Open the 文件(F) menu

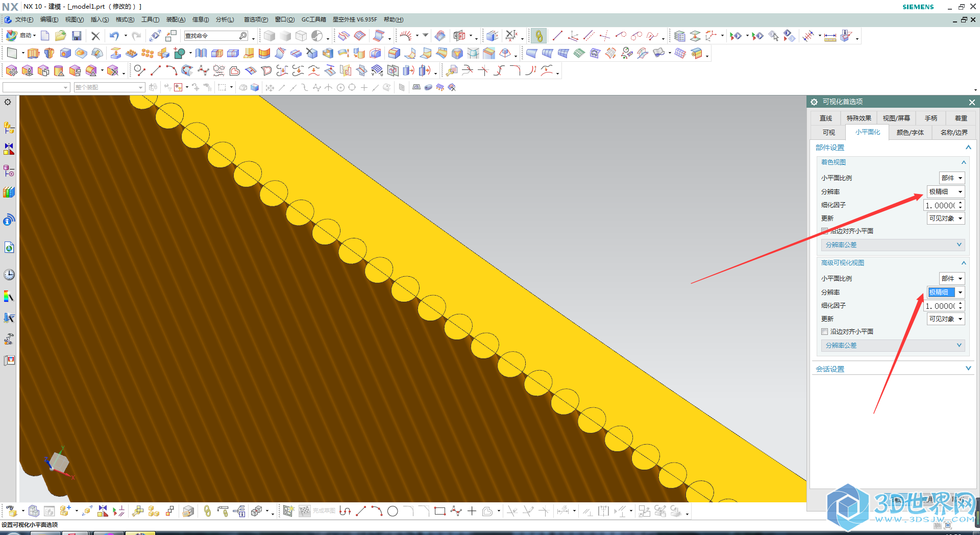point(23,19)
